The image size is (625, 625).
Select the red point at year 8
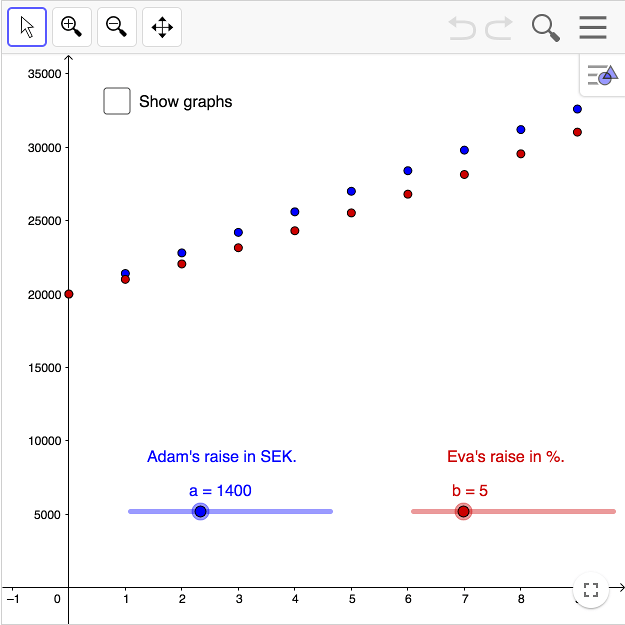coord(521,154)
